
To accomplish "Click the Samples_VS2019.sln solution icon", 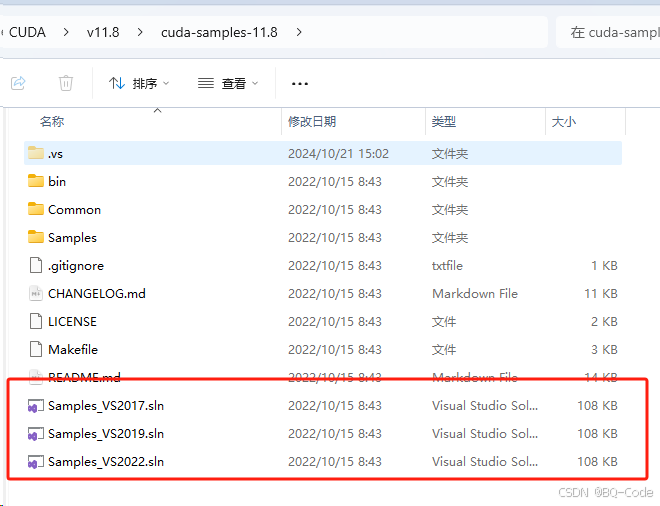I will (36, 434).
